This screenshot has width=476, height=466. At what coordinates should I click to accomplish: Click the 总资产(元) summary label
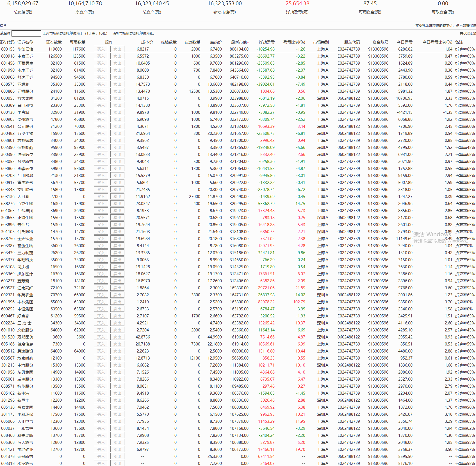(152, 12)
